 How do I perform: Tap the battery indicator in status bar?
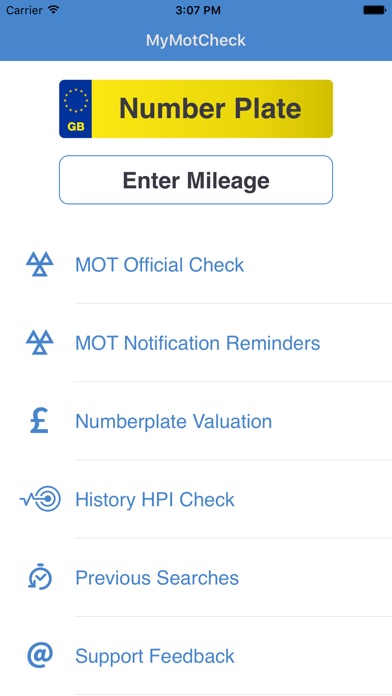pyautogui.click(x=374, y=10)
